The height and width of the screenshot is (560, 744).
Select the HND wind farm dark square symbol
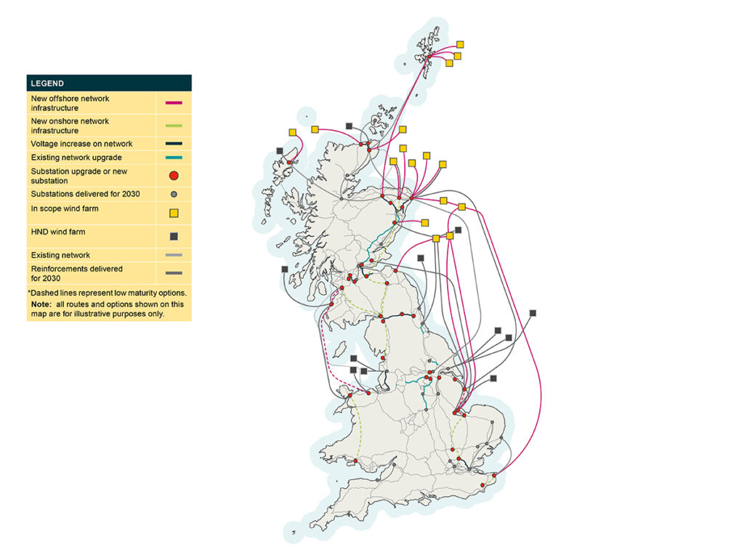click(174, 235)
